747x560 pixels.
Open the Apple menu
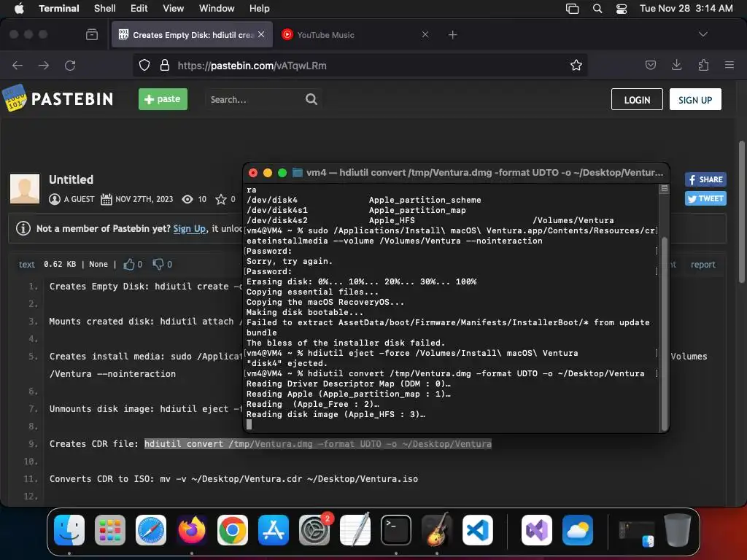point(19,8)
